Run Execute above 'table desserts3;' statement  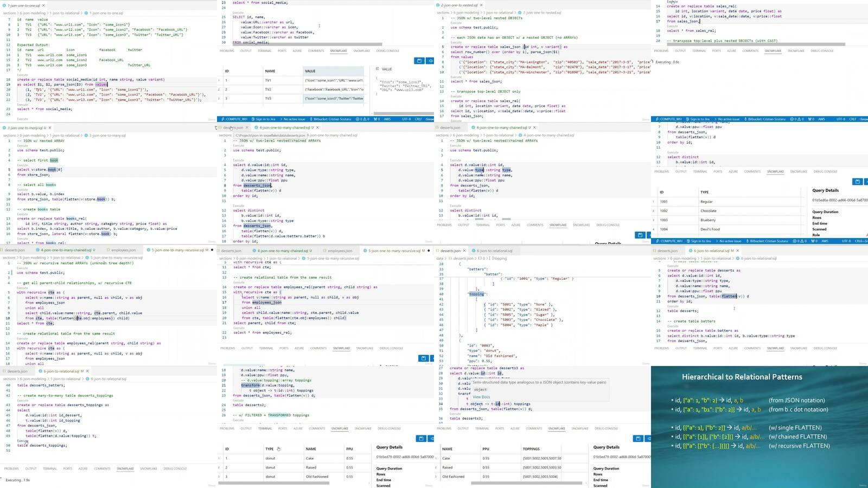pyautogui.click(x=455, y=414)
